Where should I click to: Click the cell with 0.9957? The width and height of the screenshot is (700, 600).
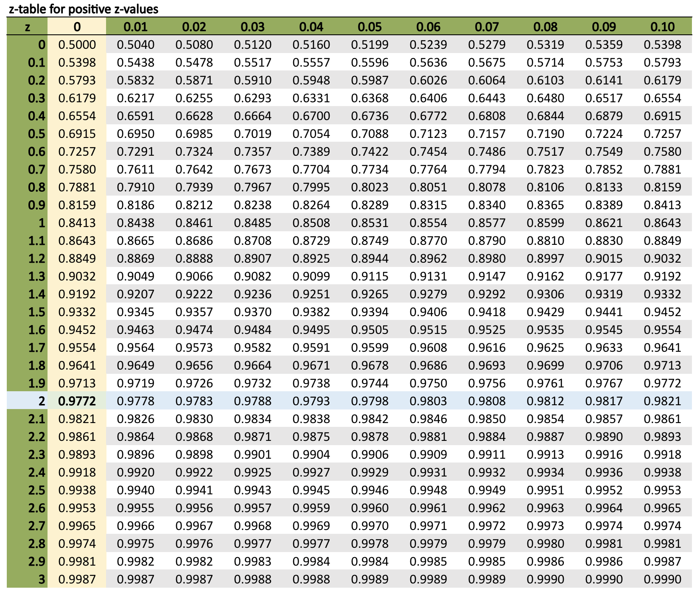point(252,508)
